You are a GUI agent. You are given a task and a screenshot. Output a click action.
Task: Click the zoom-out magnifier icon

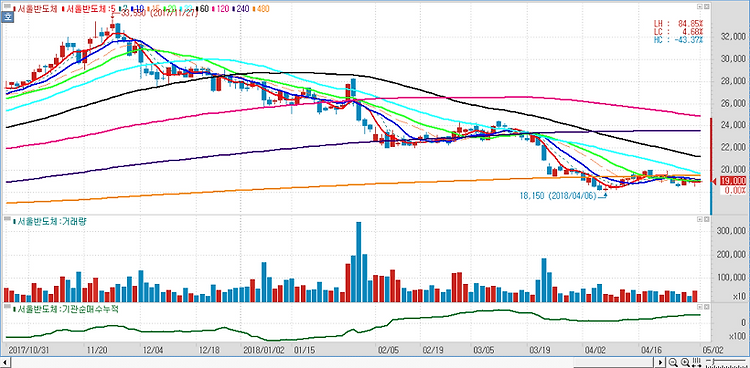pos(673,362)
